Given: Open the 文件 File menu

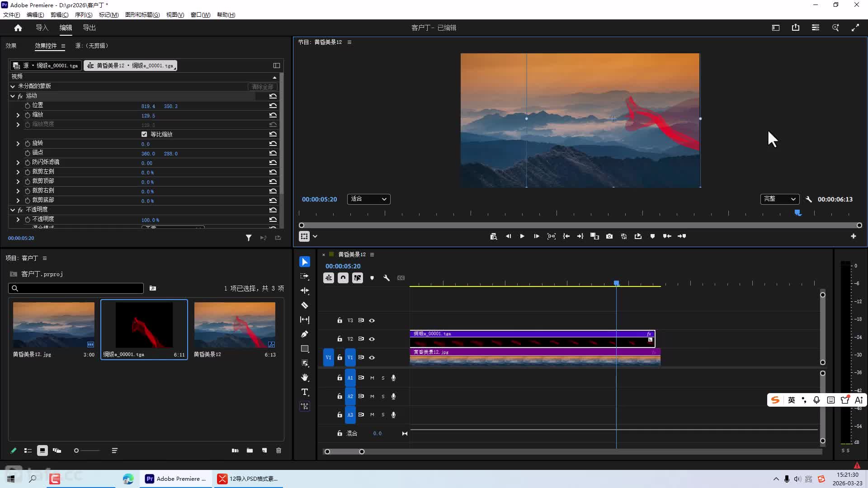Looking at the screenshot, I should tap(12, 15).
